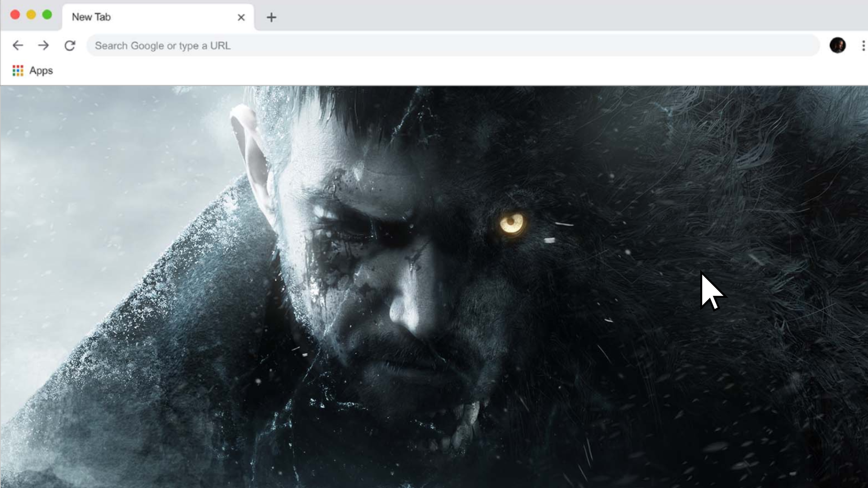Maximize window using green button

(47, 14)
